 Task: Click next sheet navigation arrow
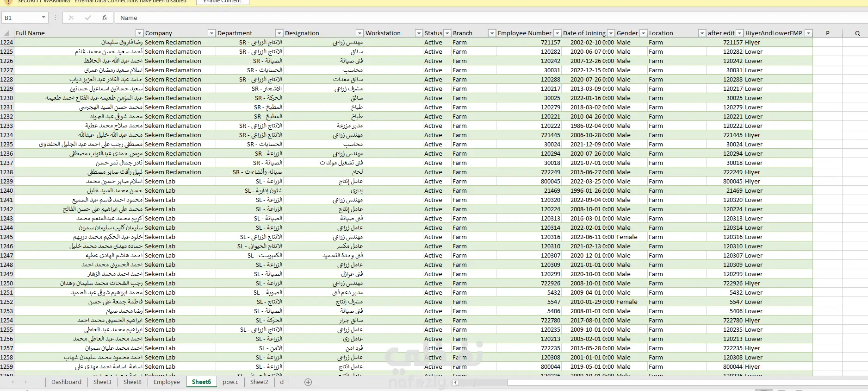[x=25, y=382]
